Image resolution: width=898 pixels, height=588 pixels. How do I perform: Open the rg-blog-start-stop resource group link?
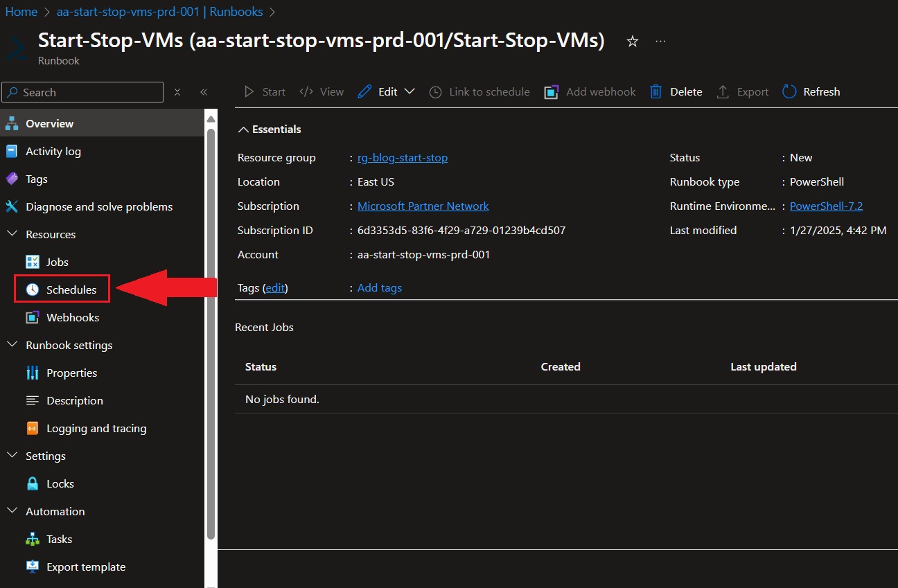(402, 158)
